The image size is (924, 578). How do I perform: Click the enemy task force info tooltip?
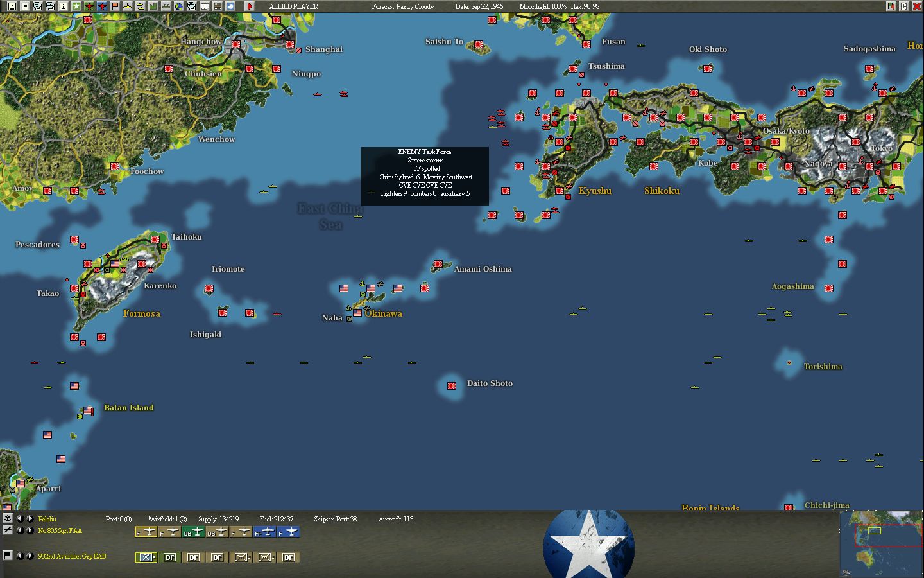(425, 177)
